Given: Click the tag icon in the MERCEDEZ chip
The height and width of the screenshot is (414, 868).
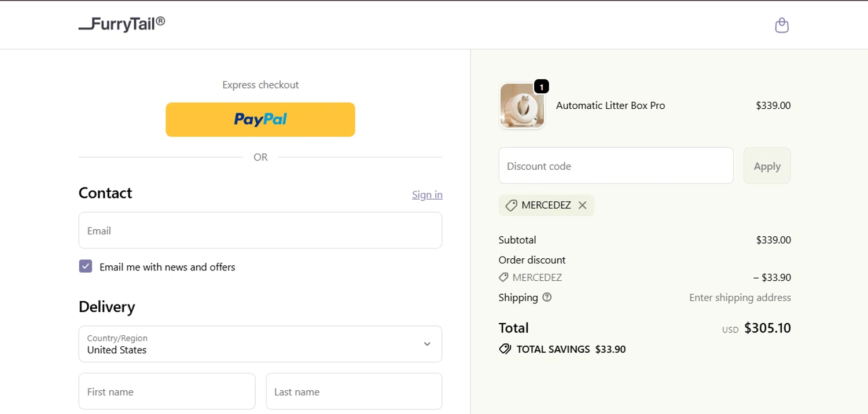Looking at the screenshot, I should tap(511, 206).
